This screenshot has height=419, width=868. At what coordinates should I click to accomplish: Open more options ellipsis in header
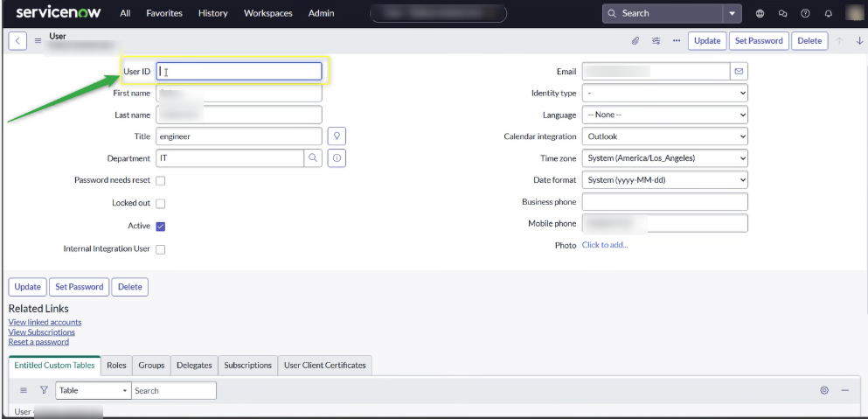677,40
